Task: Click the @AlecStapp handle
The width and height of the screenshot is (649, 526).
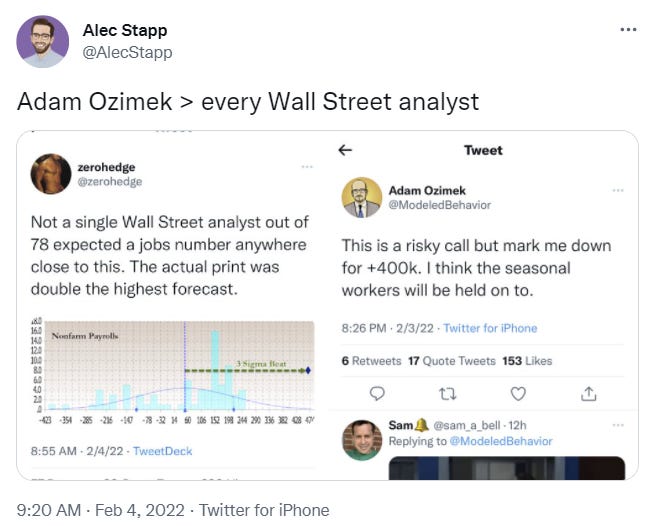Action: (x=127, y=53)
